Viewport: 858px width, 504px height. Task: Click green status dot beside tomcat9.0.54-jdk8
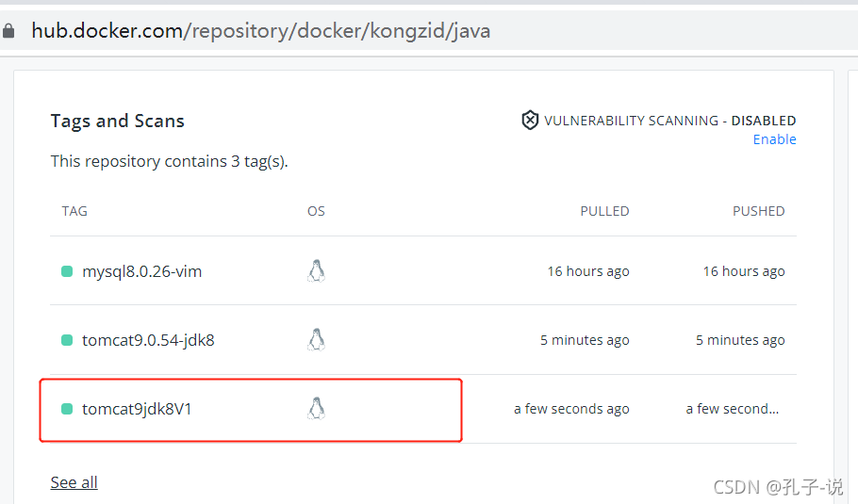(67, 340)
